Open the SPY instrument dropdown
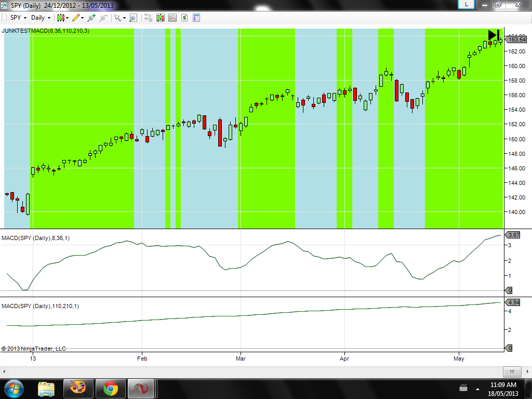 (x=18, y=18)
